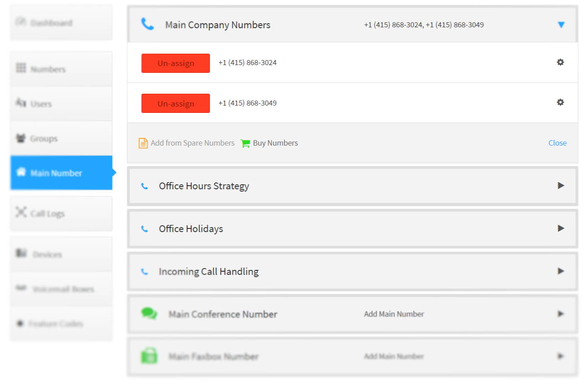Viewport: 588px width, 390px height.
Task: Go to Voicemail Boxes in sidebar
Action: [x=61, y=289]
